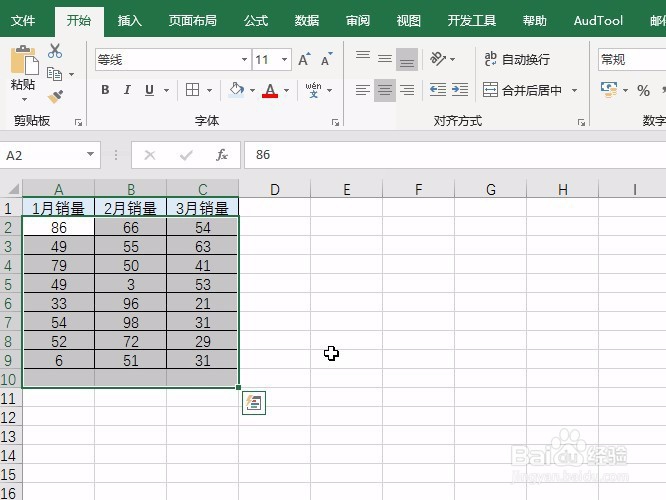Switch to the 插入 tab
The height and width of the screenshot is (500, 666).
130,20
